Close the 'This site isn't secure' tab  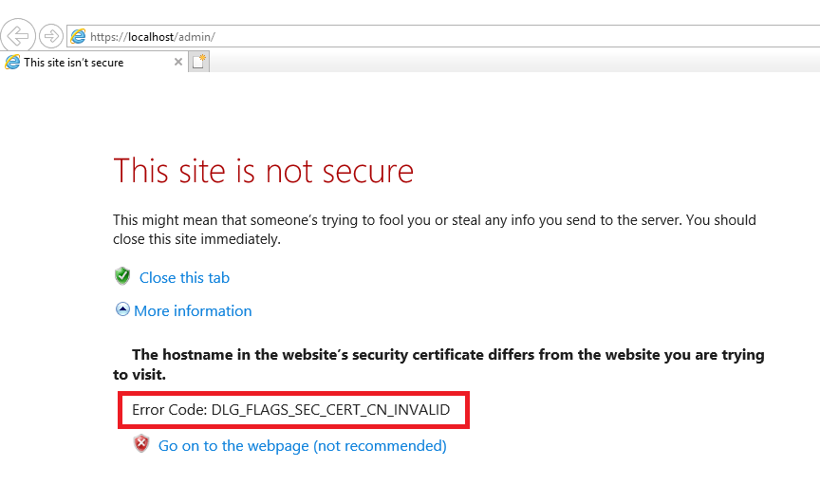[x=177, y=63]
